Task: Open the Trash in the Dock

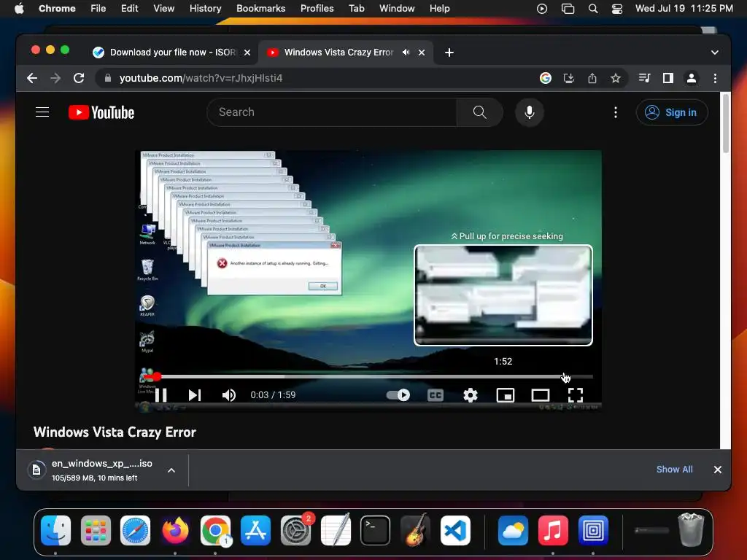Action: 691,529
